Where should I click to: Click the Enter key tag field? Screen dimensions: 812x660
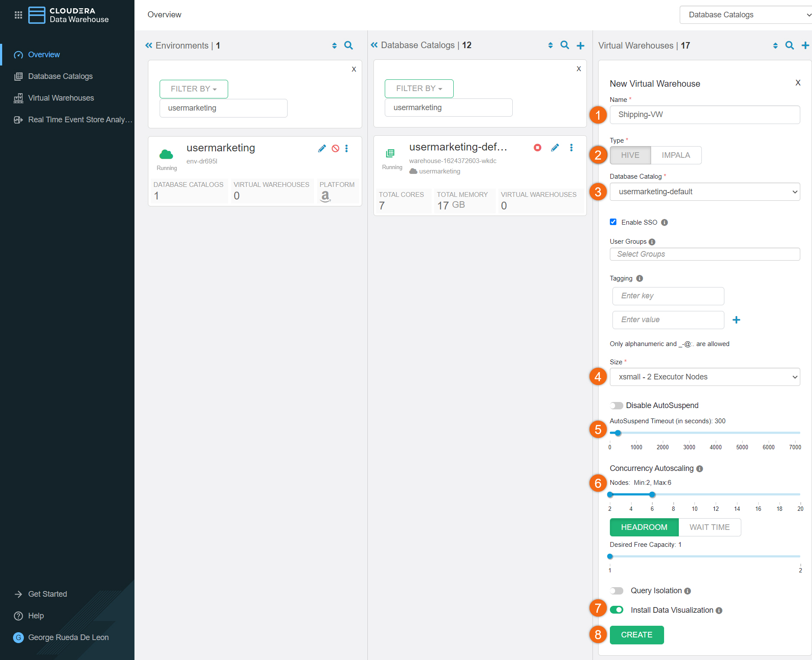(x=668, y=296)
